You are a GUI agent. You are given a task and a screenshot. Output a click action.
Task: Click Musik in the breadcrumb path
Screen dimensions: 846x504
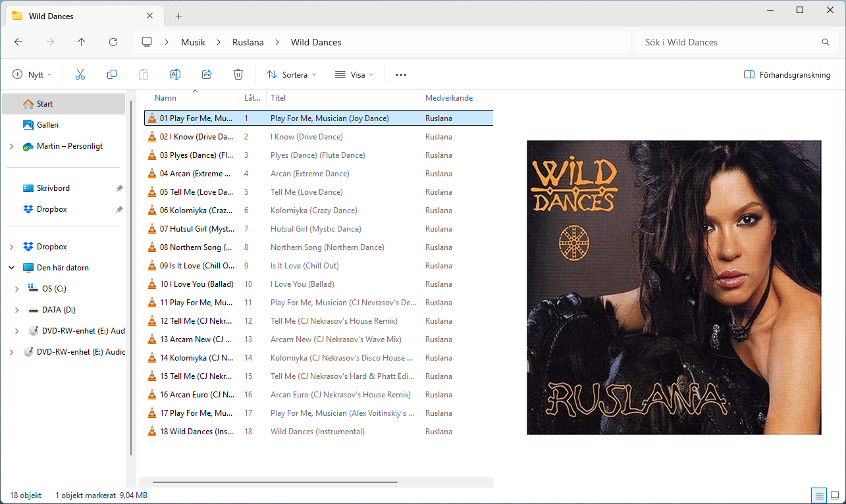tap(193, 42)
